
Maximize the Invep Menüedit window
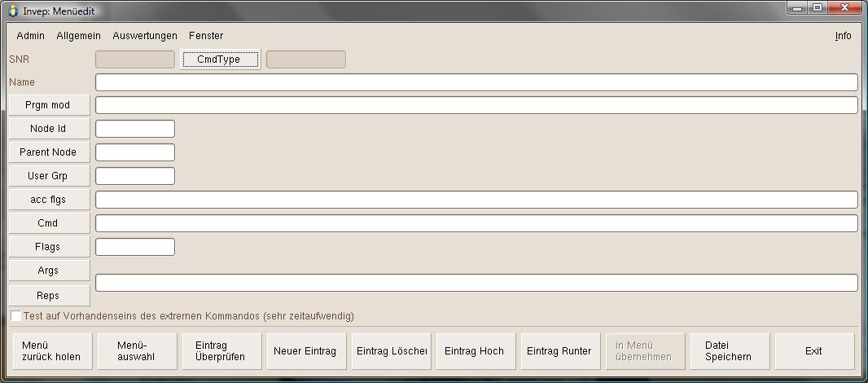click(x=817, y=7)
